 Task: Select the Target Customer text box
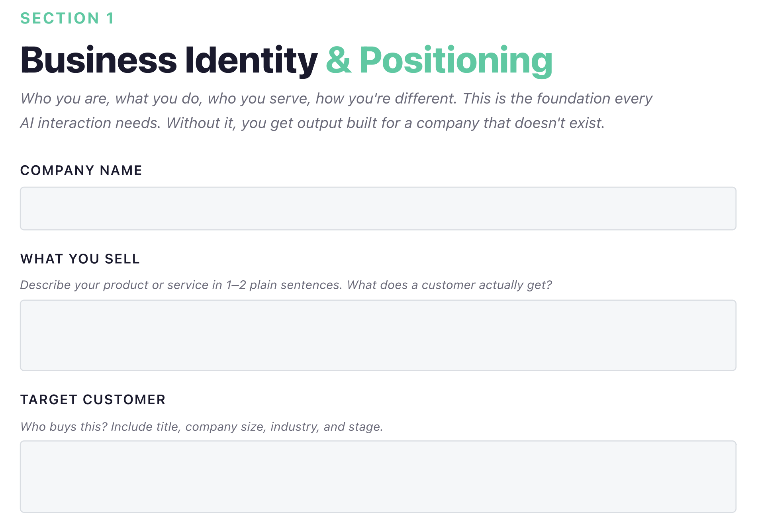tap(378, 476)
